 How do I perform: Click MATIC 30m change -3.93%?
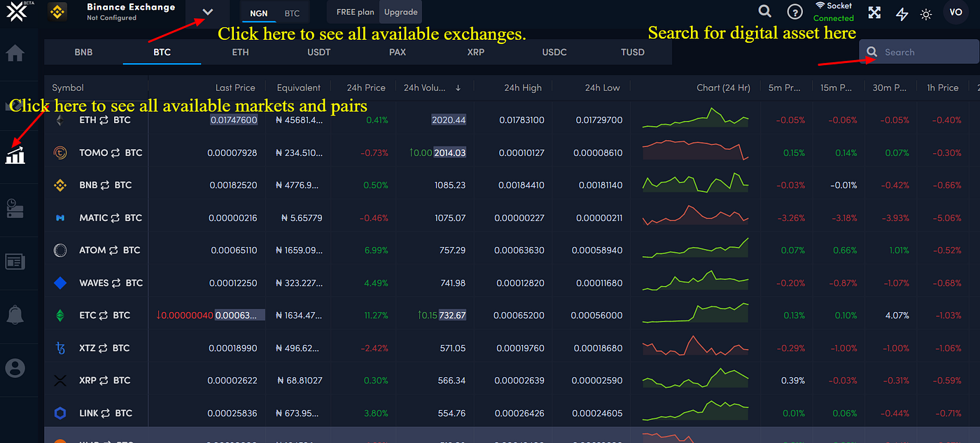tap(895, 218)
